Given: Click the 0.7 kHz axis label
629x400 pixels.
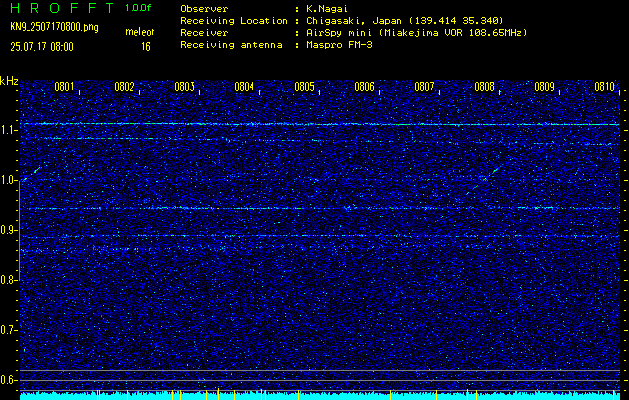Looking at the screenshot, I should coord(9,330).
